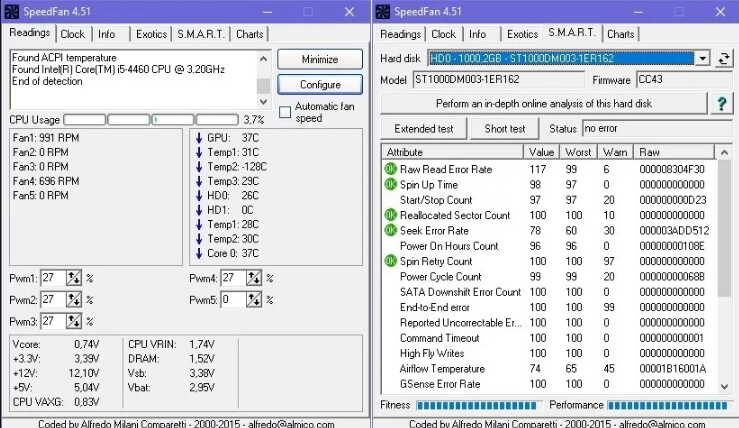Perform an in-depth online analysis of this hard disk
The width and height of the screenshot is (739, 428).
tap(543, 103)
